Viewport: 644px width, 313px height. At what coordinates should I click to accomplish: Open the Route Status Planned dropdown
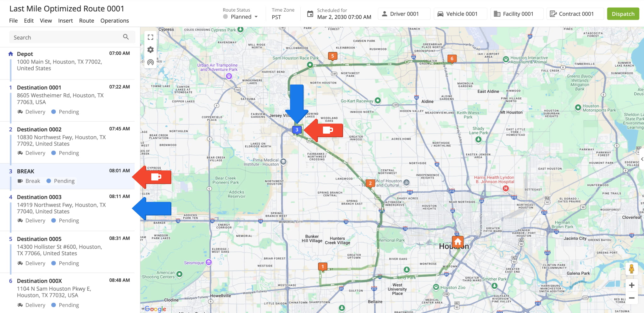point(241,17)
